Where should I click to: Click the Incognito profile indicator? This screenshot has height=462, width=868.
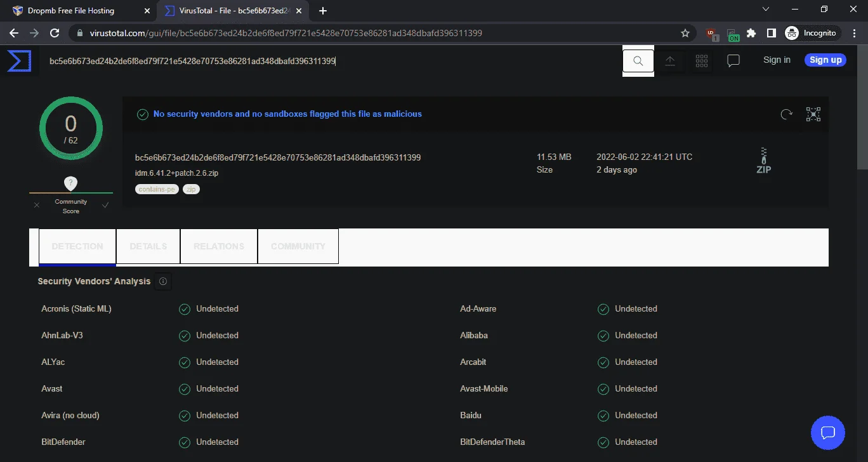pos(811,33)
